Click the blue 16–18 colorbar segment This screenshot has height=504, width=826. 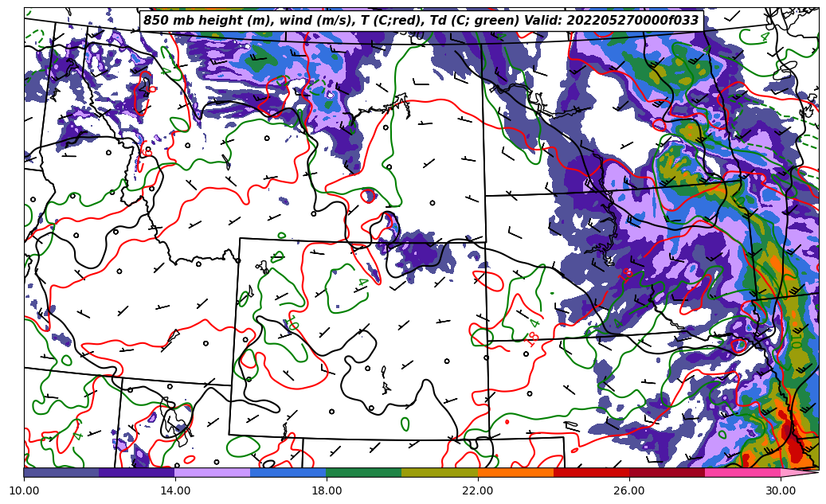tap(288, 472)
